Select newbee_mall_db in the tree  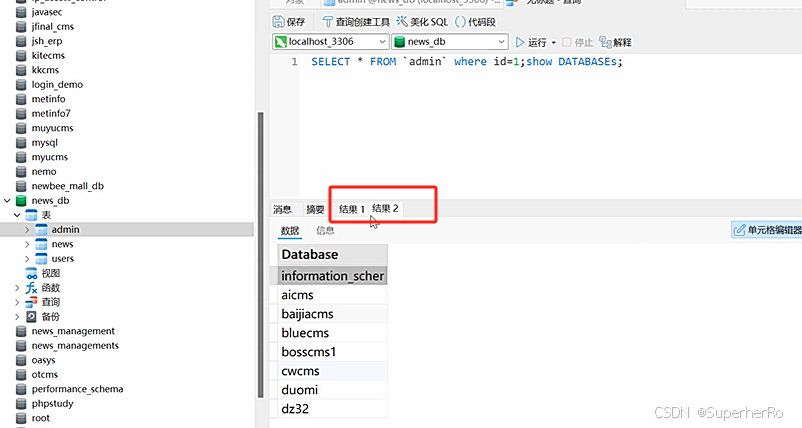[x=68, y=186]
